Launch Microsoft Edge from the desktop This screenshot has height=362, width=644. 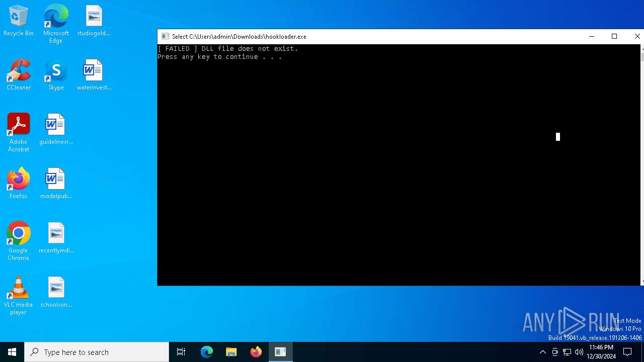[x=56, y=24]
